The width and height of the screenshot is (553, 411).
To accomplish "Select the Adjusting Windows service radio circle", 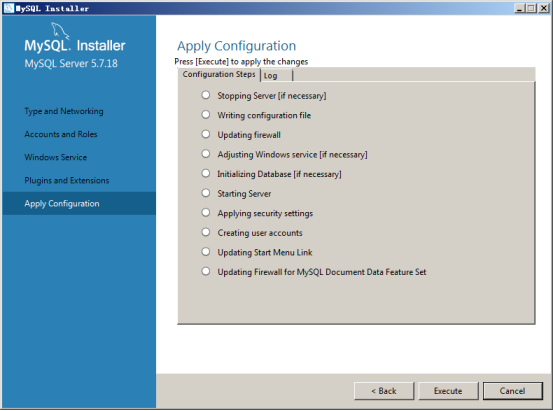I will [206, 154].
